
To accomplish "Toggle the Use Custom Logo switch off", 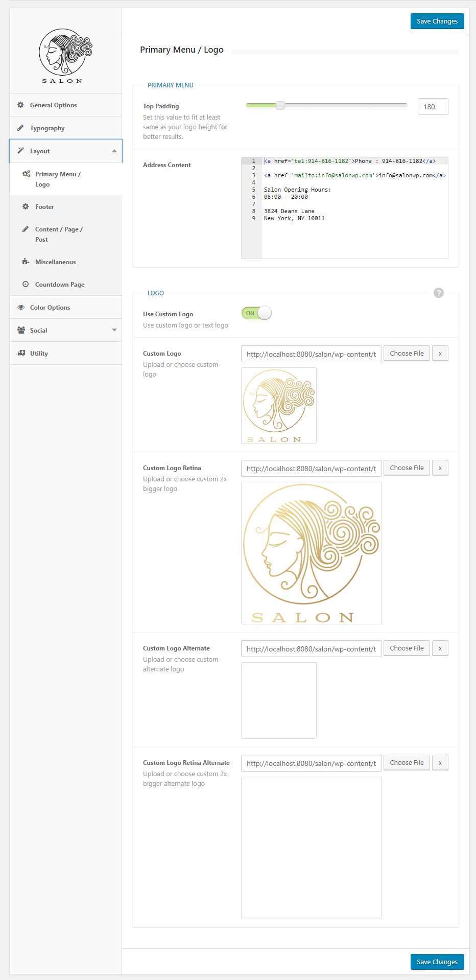I will pos(256,313).
